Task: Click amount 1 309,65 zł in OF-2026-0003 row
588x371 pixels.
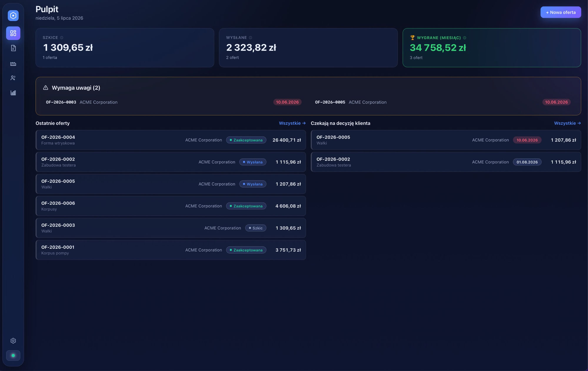Action: point(288,228)
